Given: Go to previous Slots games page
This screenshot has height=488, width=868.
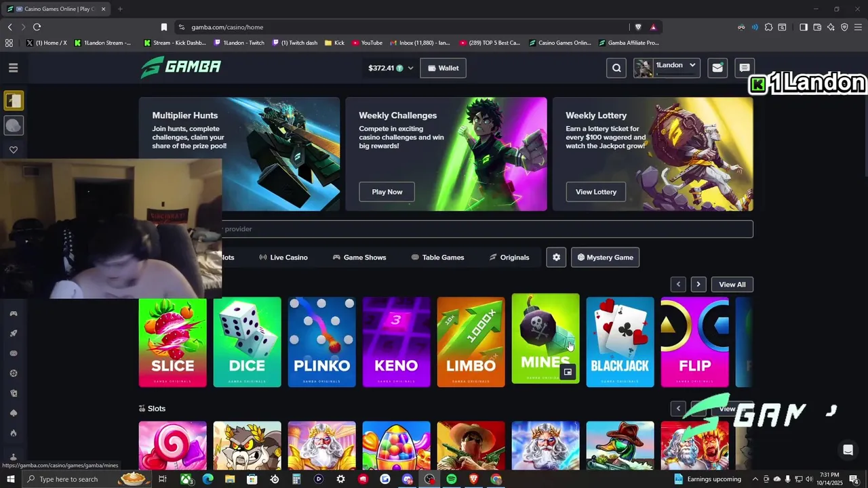Looking at the screenshot, I should point(678,409).
